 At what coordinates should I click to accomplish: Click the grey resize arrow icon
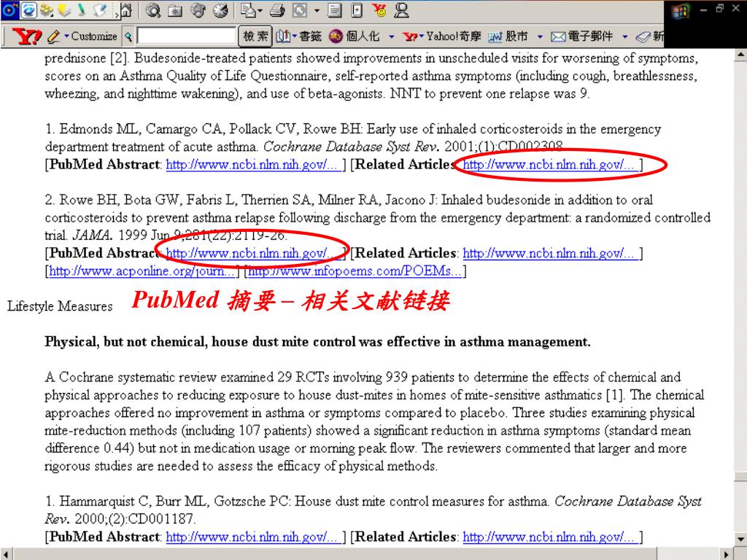[x=300, y=10]
